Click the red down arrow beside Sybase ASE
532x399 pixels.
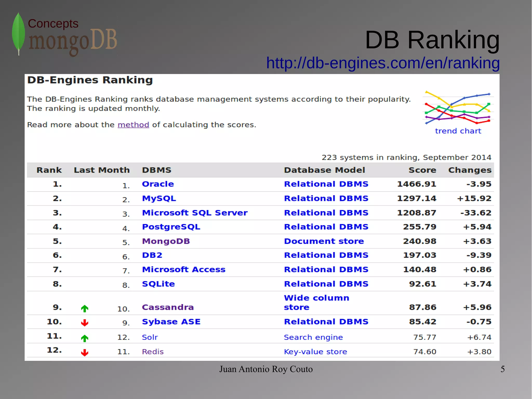(x=85, y=323)
